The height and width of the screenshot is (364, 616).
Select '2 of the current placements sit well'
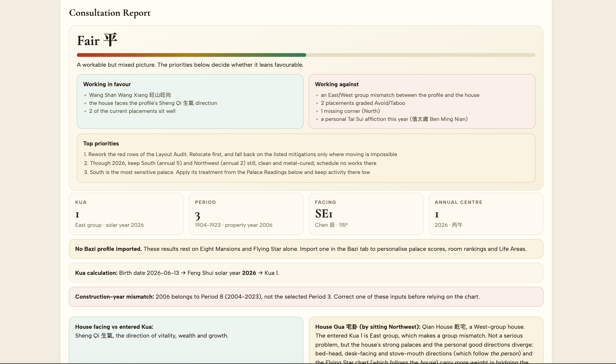[x=132, y=111]
